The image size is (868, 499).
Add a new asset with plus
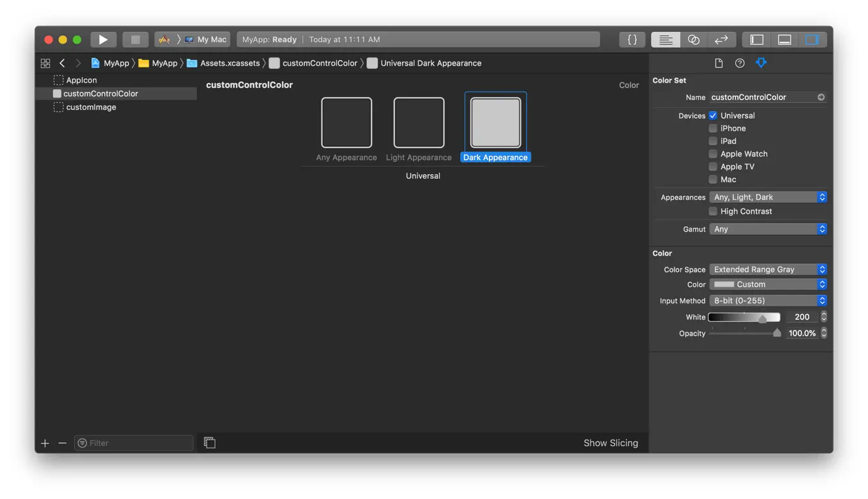click(x=45, y=443)
